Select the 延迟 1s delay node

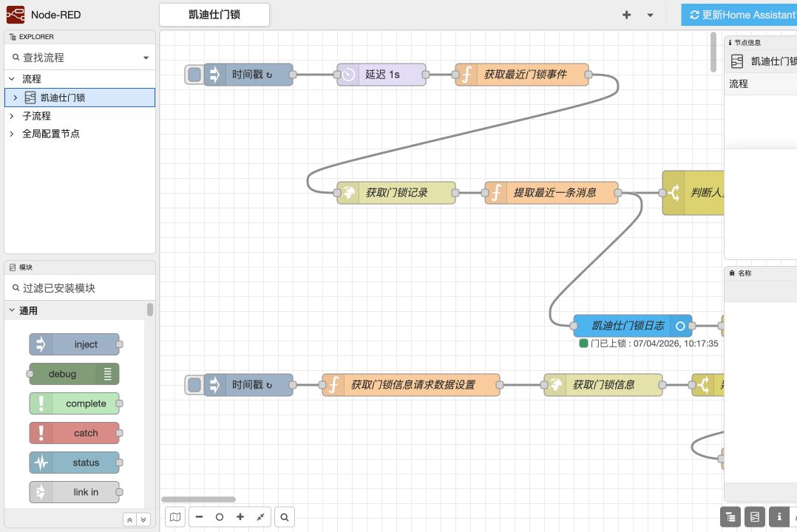[x=381, y=75]
